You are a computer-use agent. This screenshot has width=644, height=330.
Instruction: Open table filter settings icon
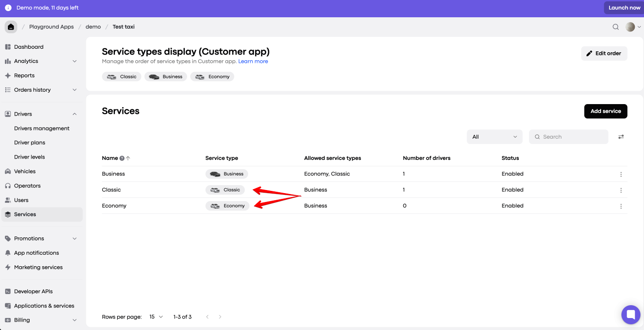click(621, 137)
